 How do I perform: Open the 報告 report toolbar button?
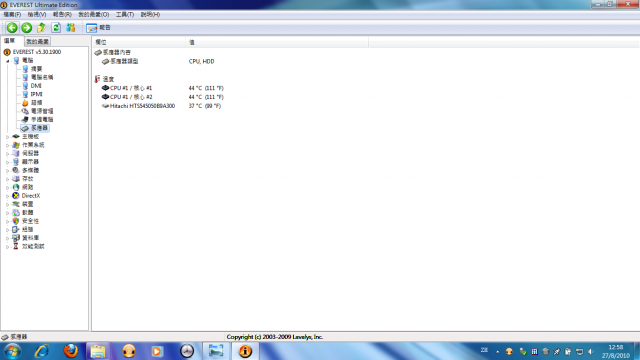pyautogui.click(x=98, y=28)
